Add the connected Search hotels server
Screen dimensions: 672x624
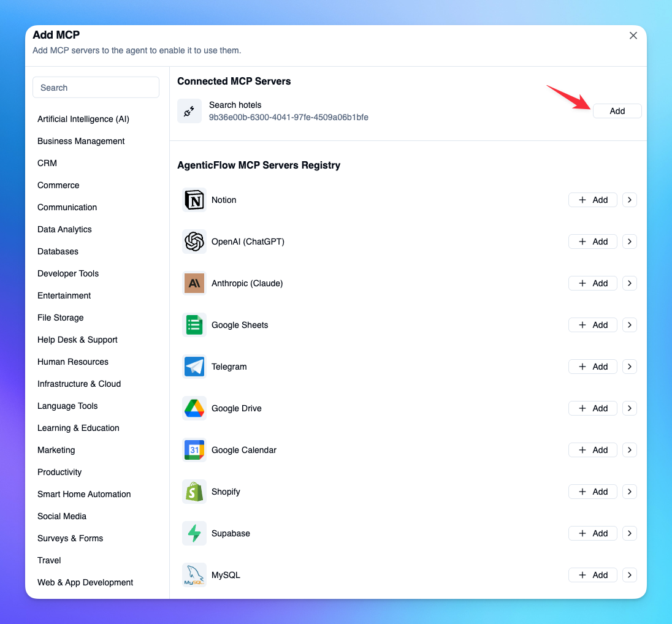point(617,111)
